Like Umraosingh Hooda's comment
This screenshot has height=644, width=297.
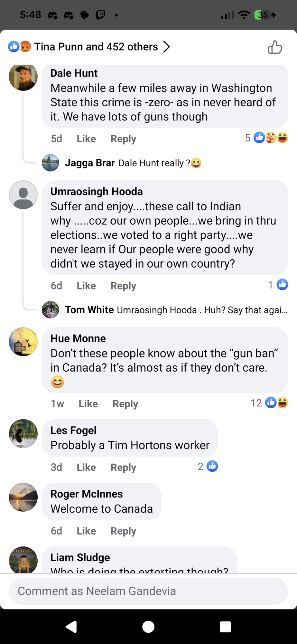coord(86,286)
